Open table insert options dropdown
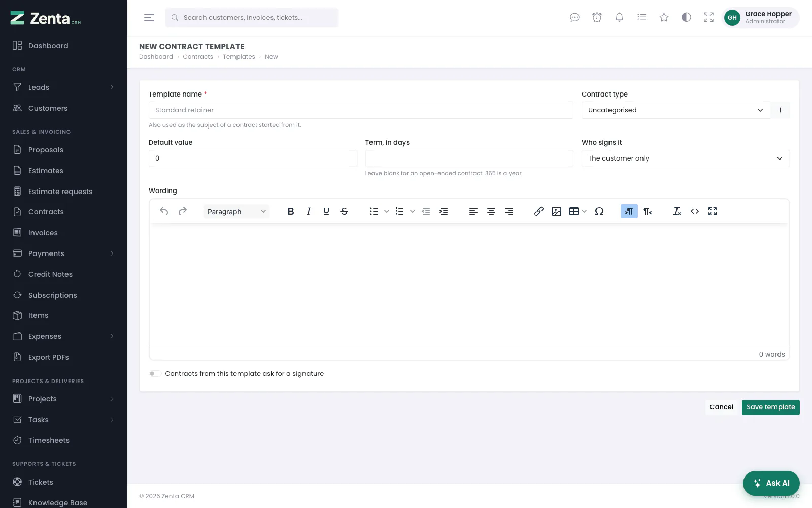812x508 pixels. tap(584, 211)
